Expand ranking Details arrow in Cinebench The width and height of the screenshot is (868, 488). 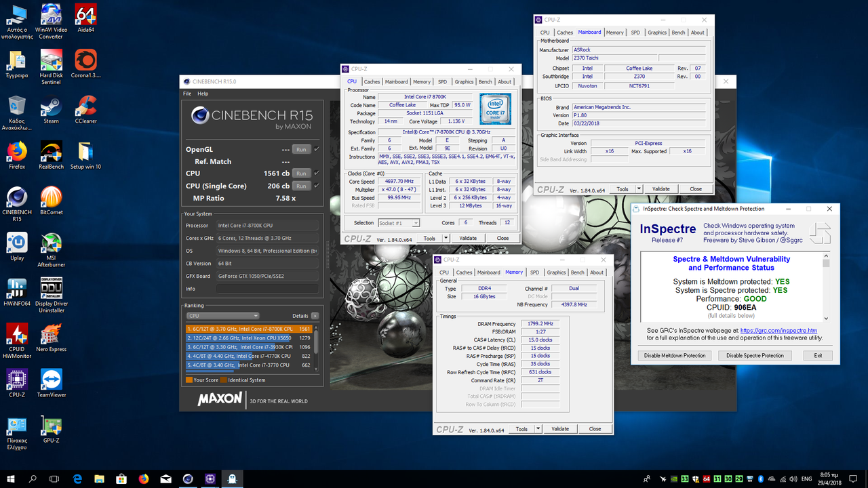pos(315,316)
